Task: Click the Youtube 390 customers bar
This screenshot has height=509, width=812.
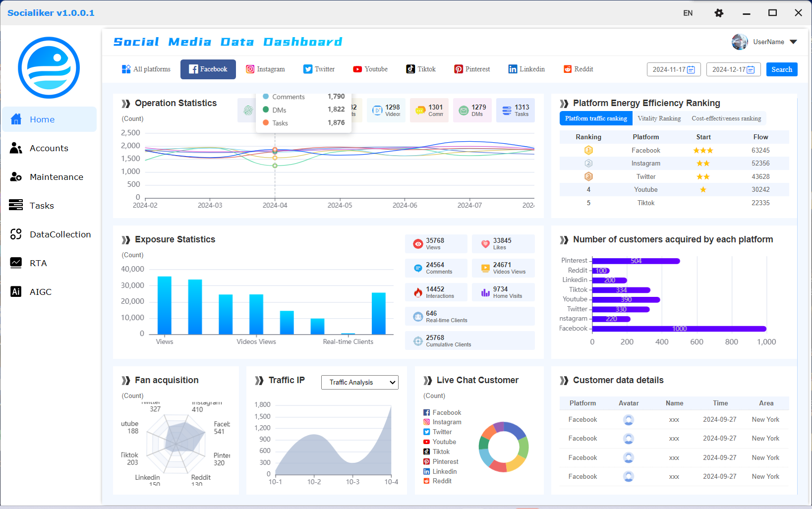Action: (626, 299)
